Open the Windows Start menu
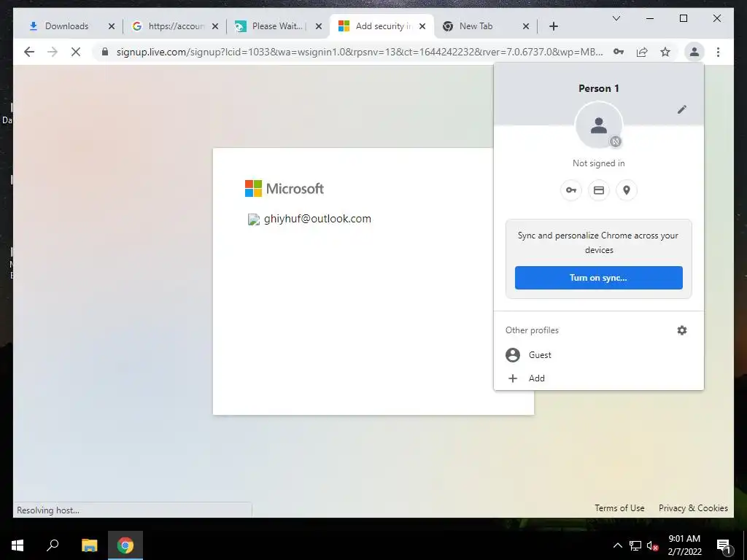 coord(18,545)
